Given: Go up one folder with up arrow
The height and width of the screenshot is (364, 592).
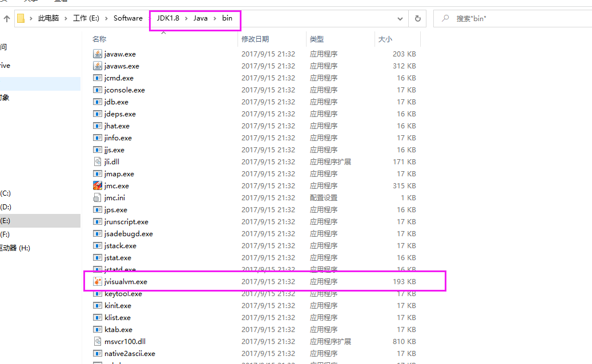Looking at the screenshot, I should pos(7,18).
